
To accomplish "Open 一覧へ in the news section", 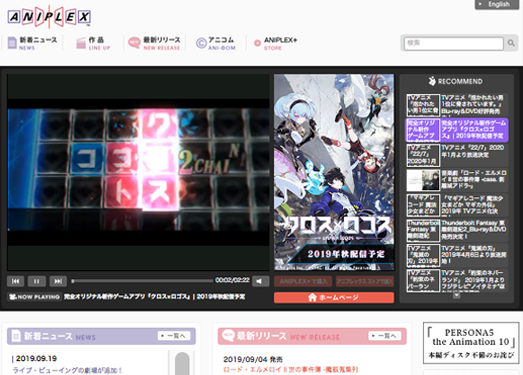I will click(174, 336).
